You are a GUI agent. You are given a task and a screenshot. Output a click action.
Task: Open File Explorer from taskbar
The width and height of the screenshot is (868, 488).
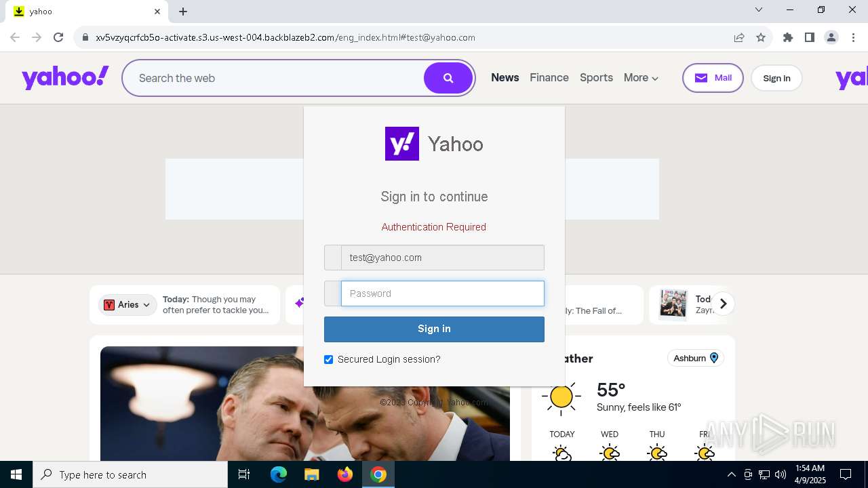[311, 474]
